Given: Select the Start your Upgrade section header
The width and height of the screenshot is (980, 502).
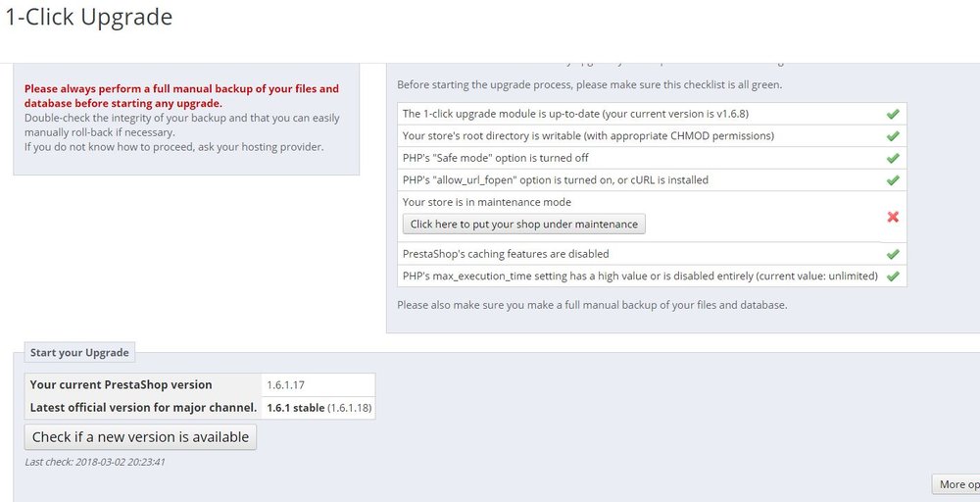Looking at the screenshot, I should click(79, 353).
